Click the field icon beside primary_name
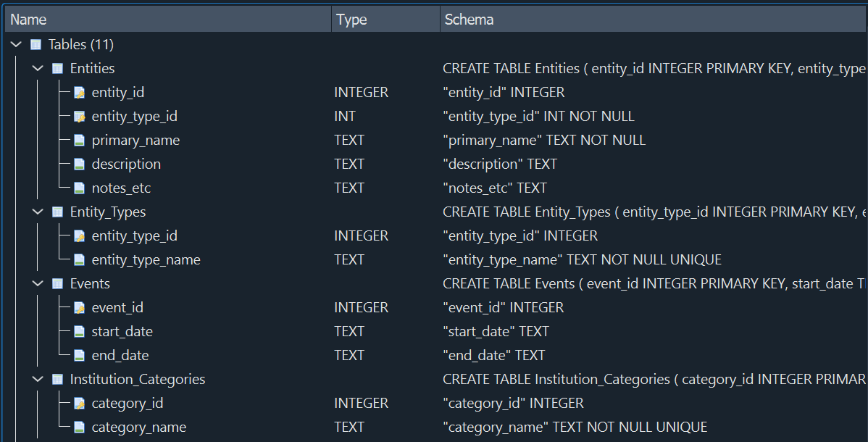The width and height of the screenshot is (868, 442). (x=79, y=140)
